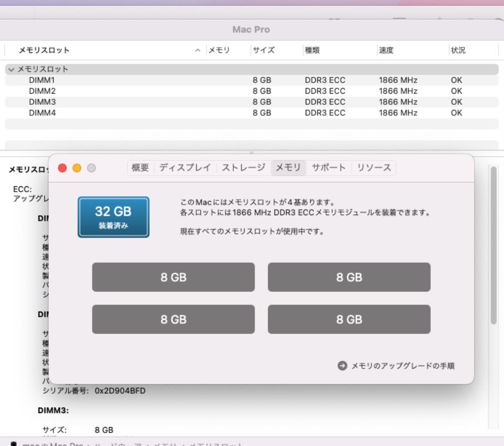Select the ストレージ tab
504x446 pixels.
point(243,167)
